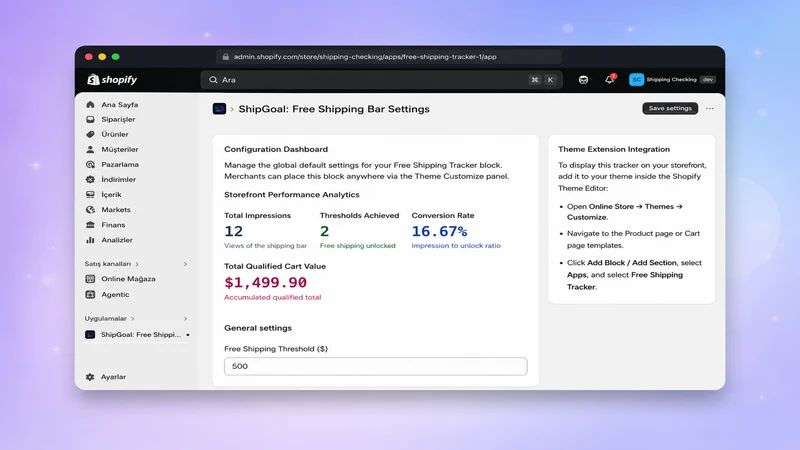Expand the Satış kanalları section chevron
The image size is (800, 450).
[185, 264]
